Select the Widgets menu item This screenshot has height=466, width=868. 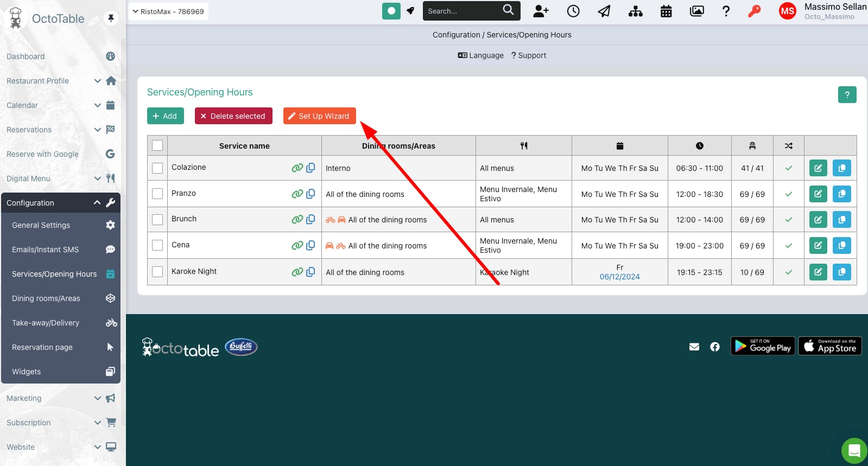61,372
